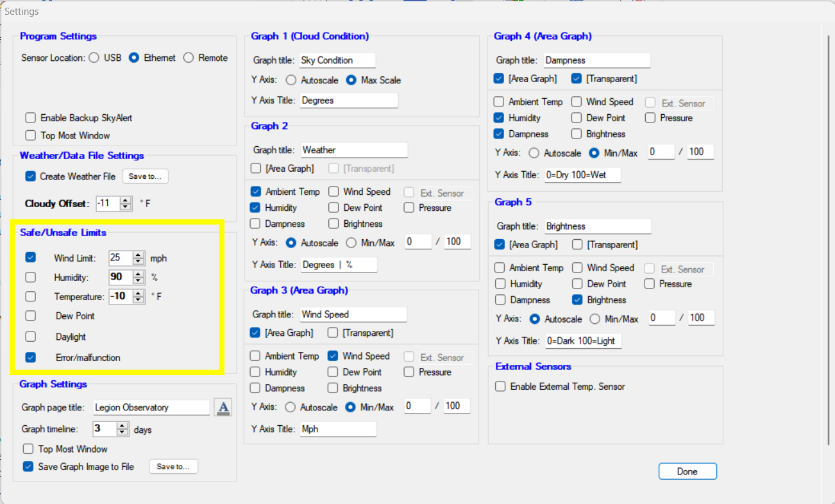Increase Wind Limit using the up arrow
Viewport: 835px width, 504px height.
coord(139,255)
